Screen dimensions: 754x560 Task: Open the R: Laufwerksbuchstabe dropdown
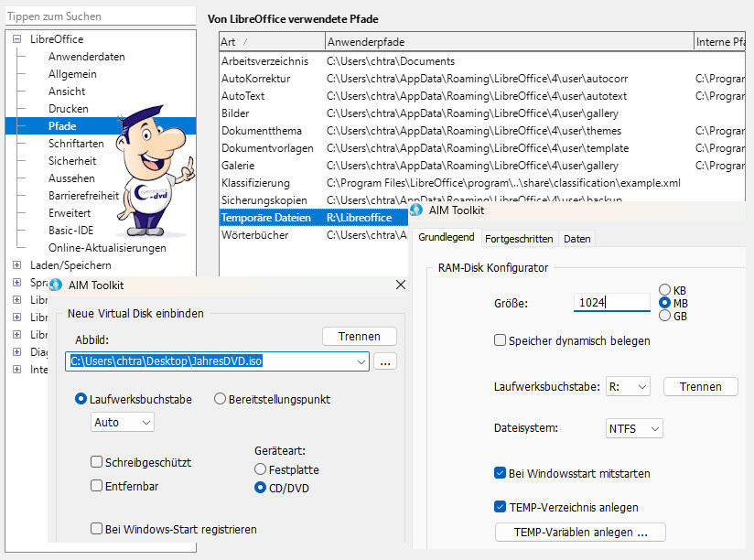(642, 387)
